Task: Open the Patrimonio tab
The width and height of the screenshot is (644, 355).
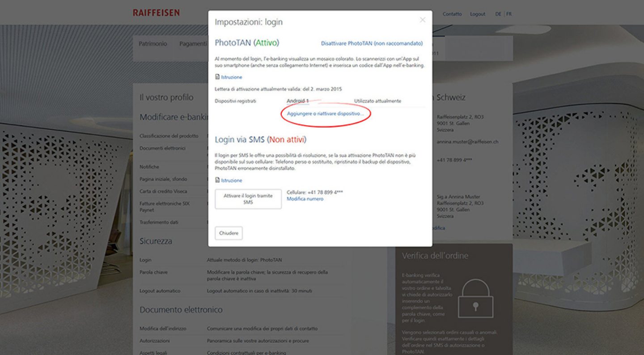Action: (153, 44)
